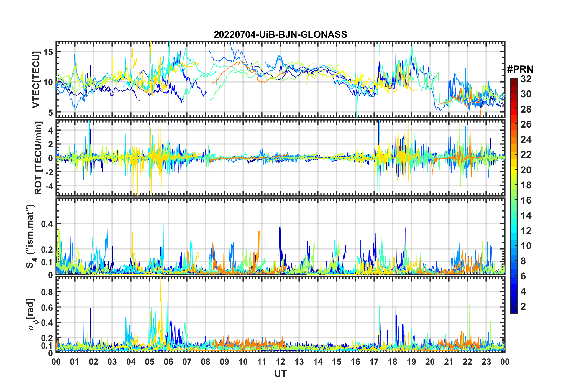Click the 15 tick label on VTEC axis
Screen dimensions: 561x392
pos(48,52)
